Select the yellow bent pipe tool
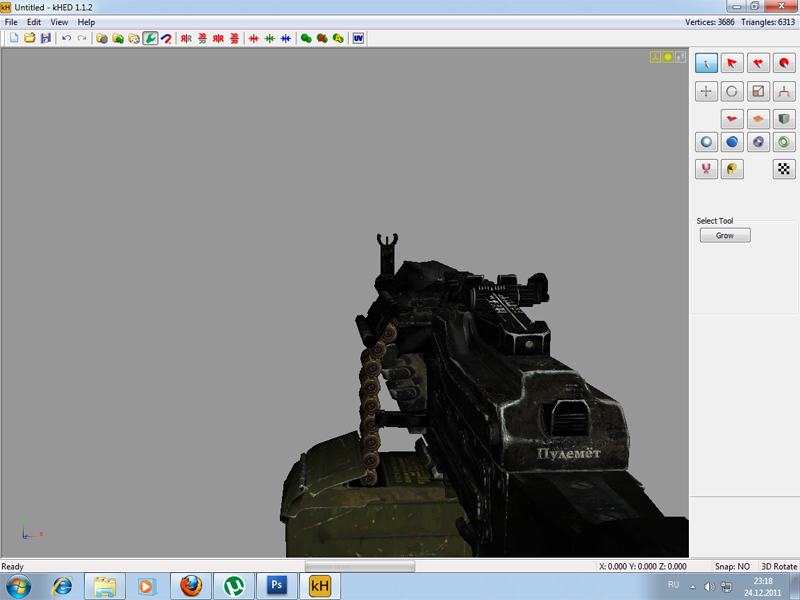The width and height of the screenshot is (800, 600). point(732,169)
